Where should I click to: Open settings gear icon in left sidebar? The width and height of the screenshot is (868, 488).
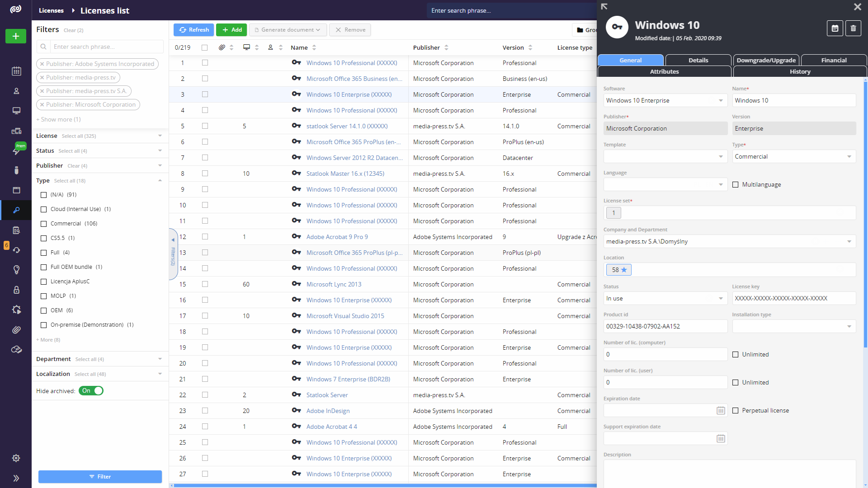click(16, 458)
